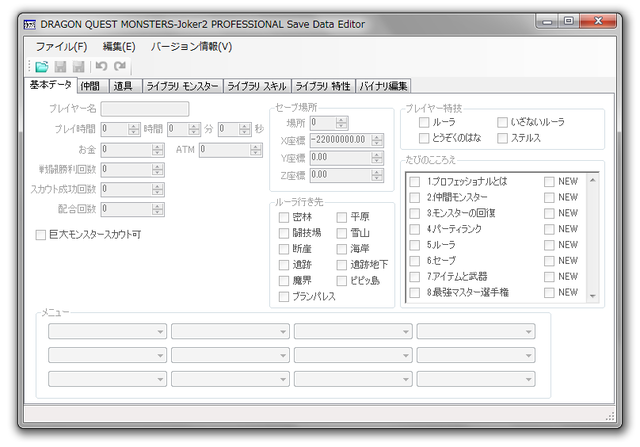
Task: Click the スカウト成功回数 spinner arrows
Action: [x=158, y=189]
